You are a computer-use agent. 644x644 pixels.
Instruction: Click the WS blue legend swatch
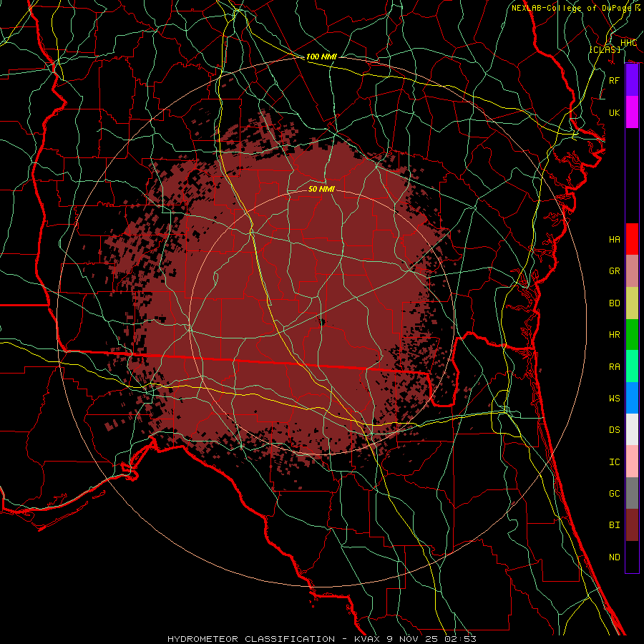(x=632, y=398)
